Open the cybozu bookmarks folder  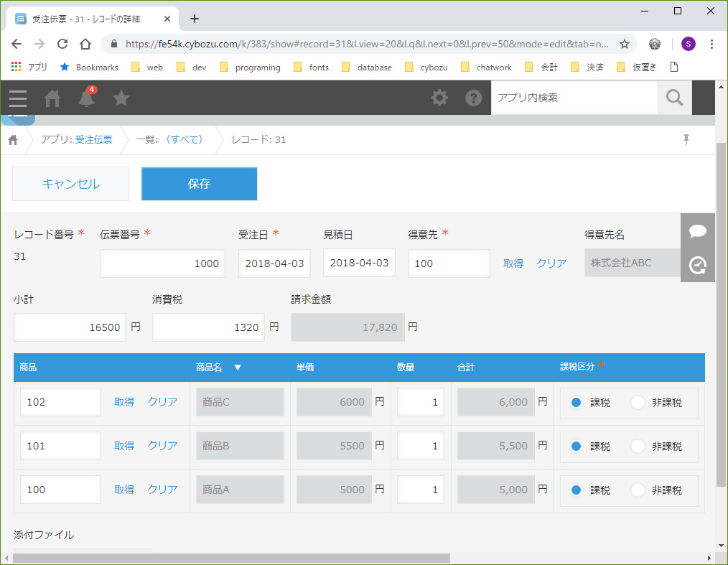click(x=426, y=67)
